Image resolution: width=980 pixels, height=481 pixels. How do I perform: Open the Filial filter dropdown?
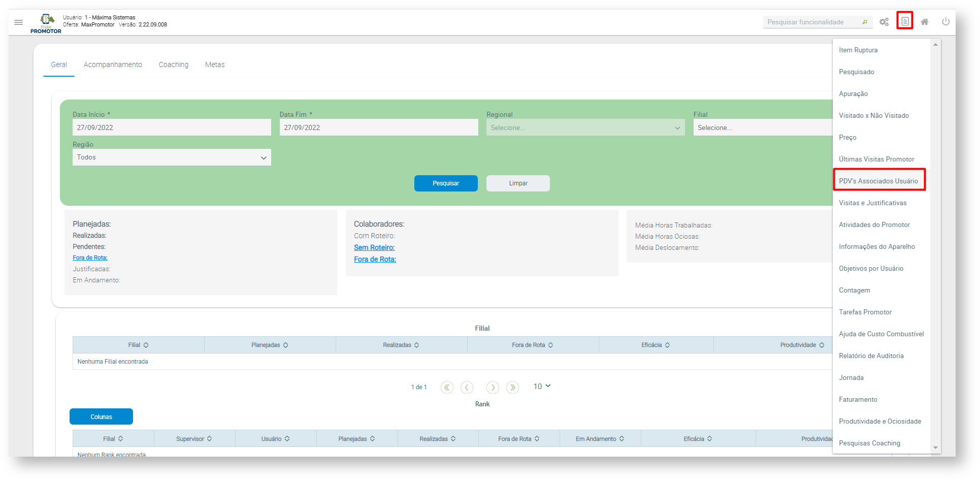[763, 127]
